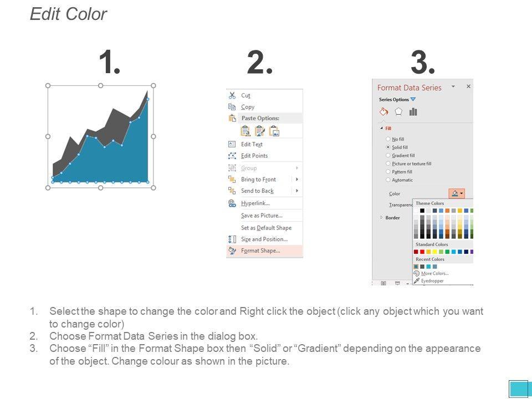This screenshot has height=399, width=532.
Task: Open the Series Options dropdown arrow
Action: (413, 100)
